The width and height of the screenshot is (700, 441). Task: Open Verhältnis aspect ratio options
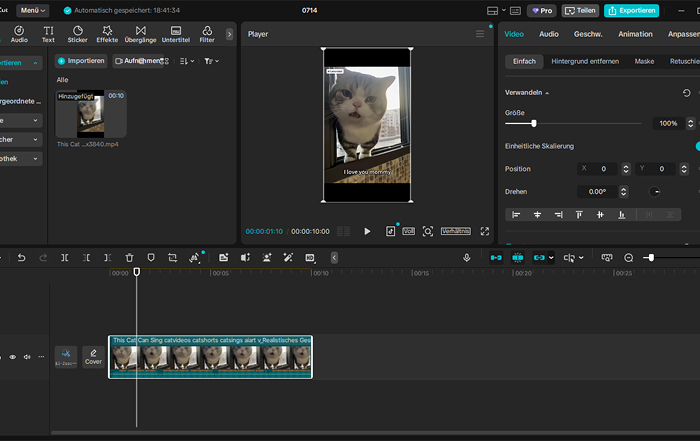point(456,231)
